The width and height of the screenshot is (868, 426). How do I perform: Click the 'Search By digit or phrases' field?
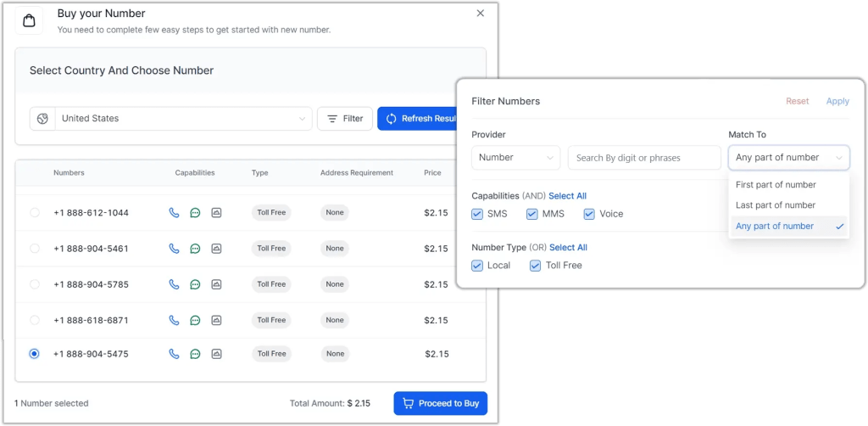coord(643,158)
